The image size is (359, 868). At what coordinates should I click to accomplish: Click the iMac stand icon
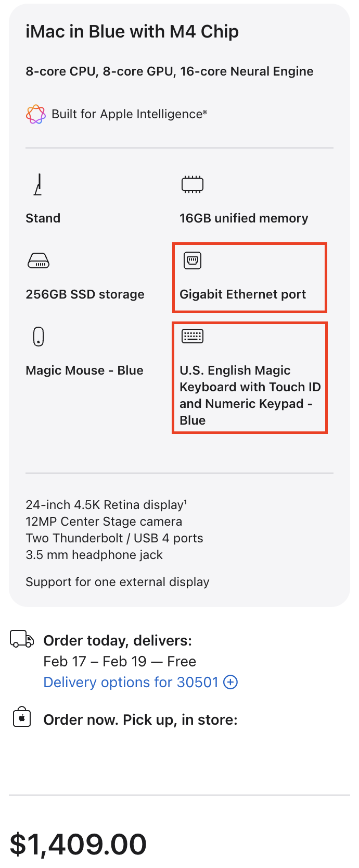click(38, 184)
